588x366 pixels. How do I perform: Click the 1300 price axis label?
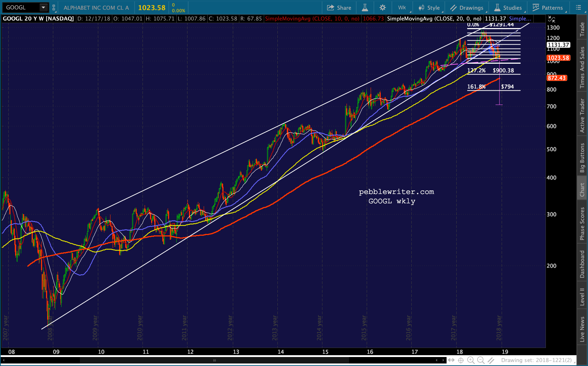point(553,28)
